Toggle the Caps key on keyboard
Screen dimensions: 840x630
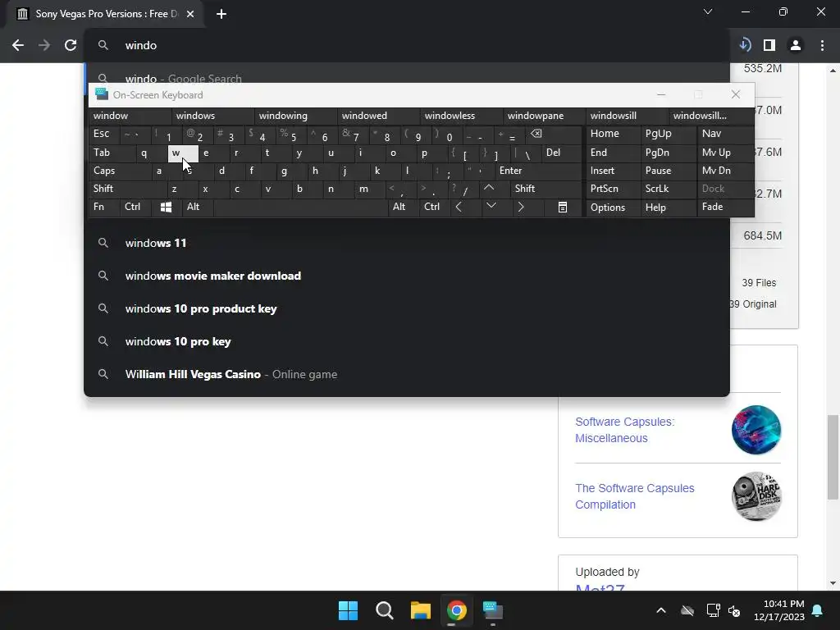(x=120, y=171)
